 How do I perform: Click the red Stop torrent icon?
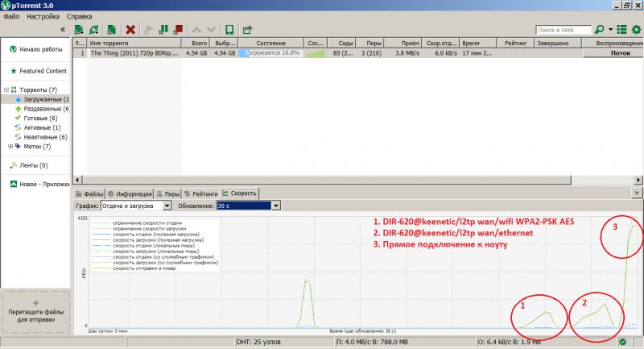click(178, 30)
